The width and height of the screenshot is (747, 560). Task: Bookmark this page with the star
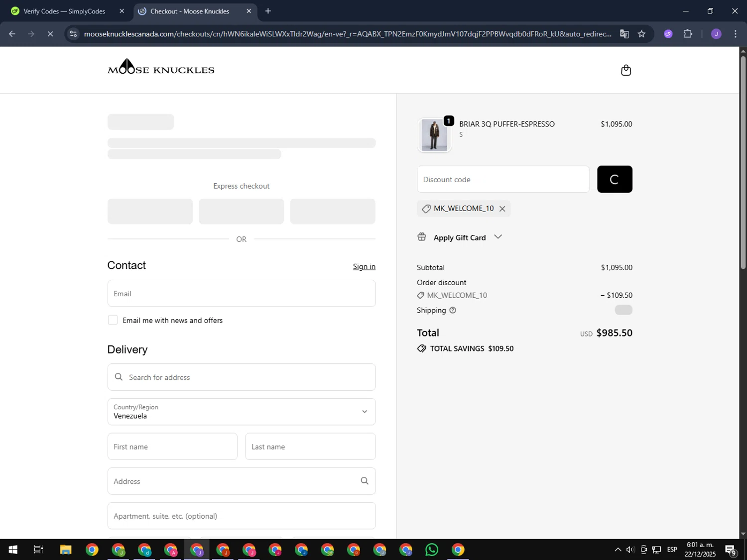[641, 34]
